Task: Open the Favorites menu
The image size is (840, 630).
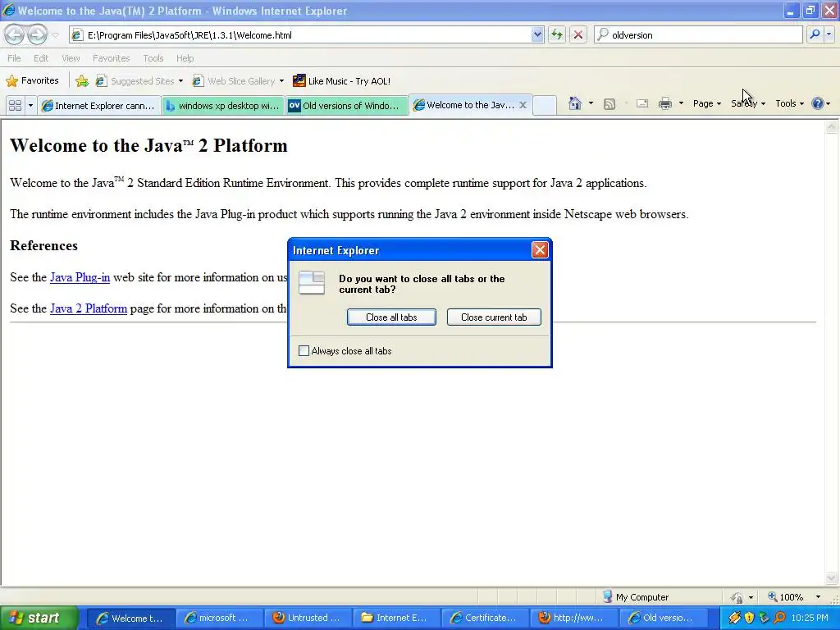Action: [x=111, y=58]
